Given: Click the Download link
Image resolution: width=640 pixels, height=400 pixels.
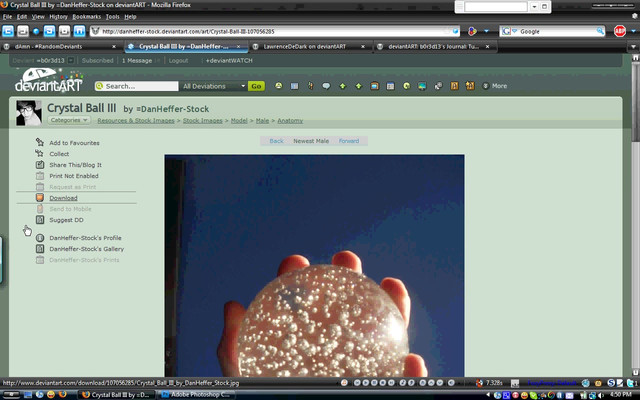Looking at the screenshot, I should point(63,198).
